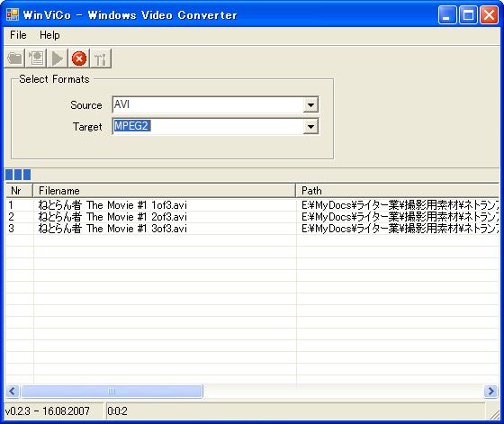Image resolution: width=504 pixels, height=424 pixels.
Task: Minimize the WinViCo window
Action: [x=447, y=14]
